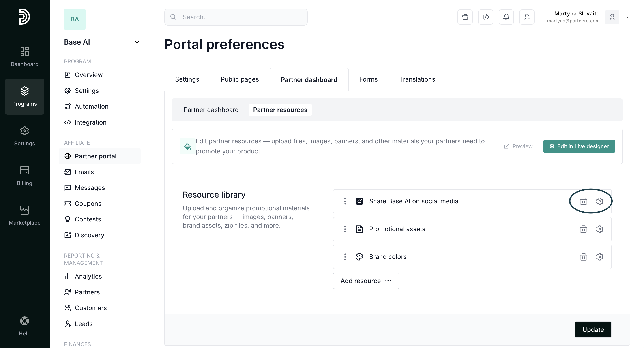Image resolution: width=644 pixels, height=348 pixels.
Task: Click into the Search input field
Action: pos(240,17)
